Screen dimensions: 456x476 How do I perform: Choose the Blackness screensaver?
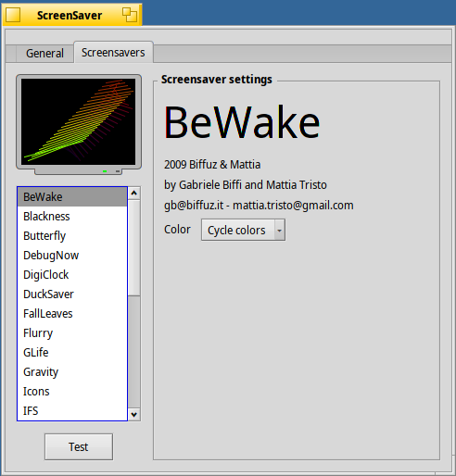pos(72,217)
